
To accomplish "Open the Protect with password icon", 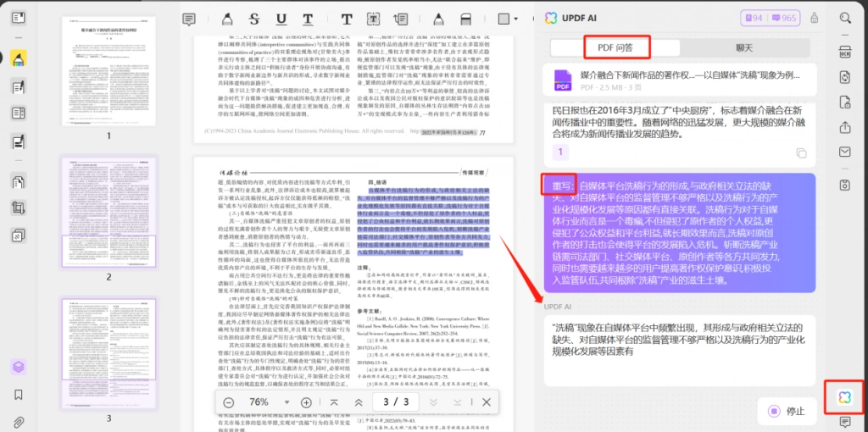I will pos(845,102).
